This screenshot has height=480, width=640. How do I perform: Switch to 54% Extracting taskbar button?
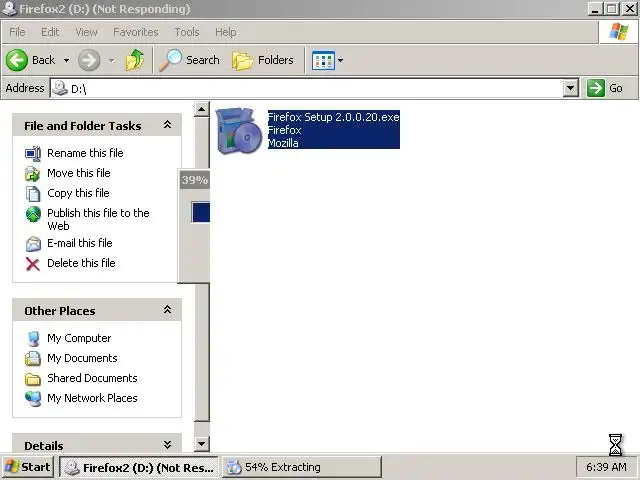pyautogui.click(x=302, y=467)
